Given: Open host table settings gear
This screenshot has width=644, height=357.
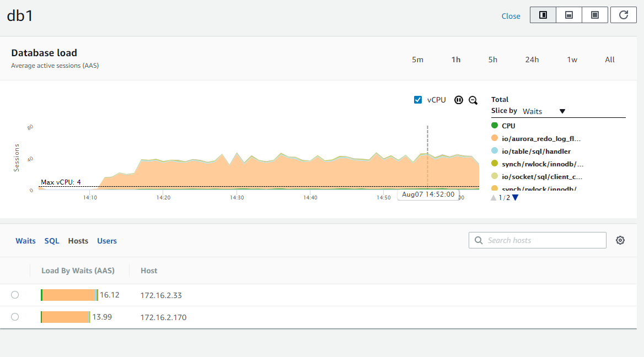Looking at the screenshot, I should 620,240.
